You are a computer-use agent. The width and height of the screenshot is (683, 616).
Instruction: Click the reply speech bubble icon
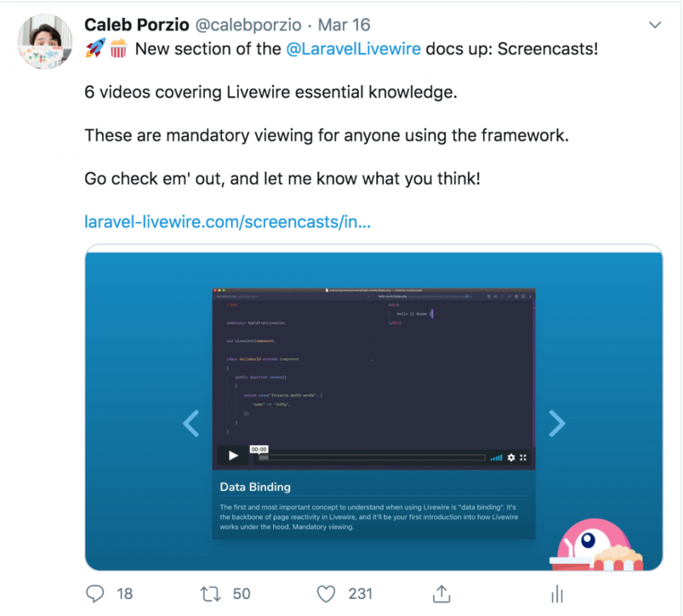[x=95, y=593]
